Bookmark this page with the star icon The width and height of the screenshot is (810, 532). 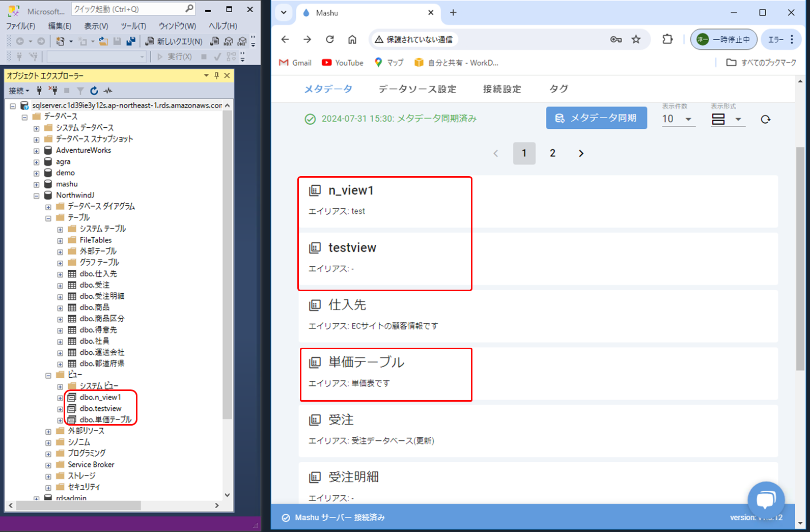coord(636,39)
